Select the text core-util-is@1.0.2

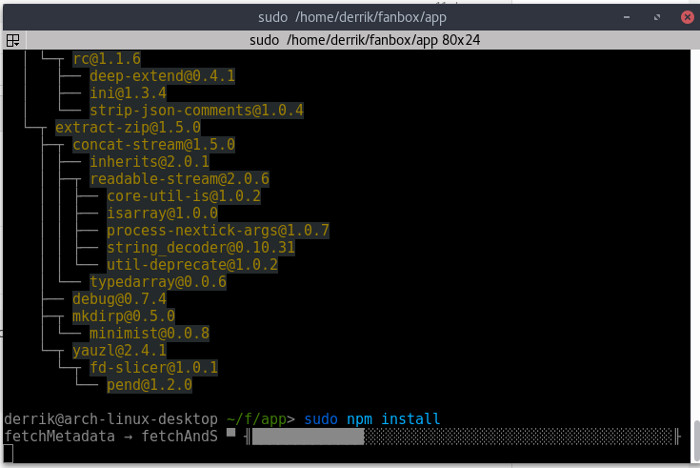(x=183, y=196)
